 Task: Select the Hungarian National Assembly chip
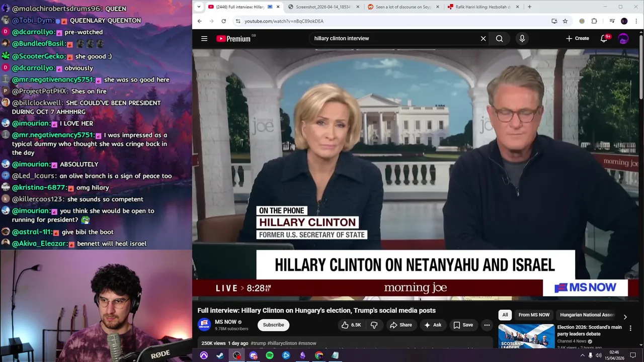(587, 315)
